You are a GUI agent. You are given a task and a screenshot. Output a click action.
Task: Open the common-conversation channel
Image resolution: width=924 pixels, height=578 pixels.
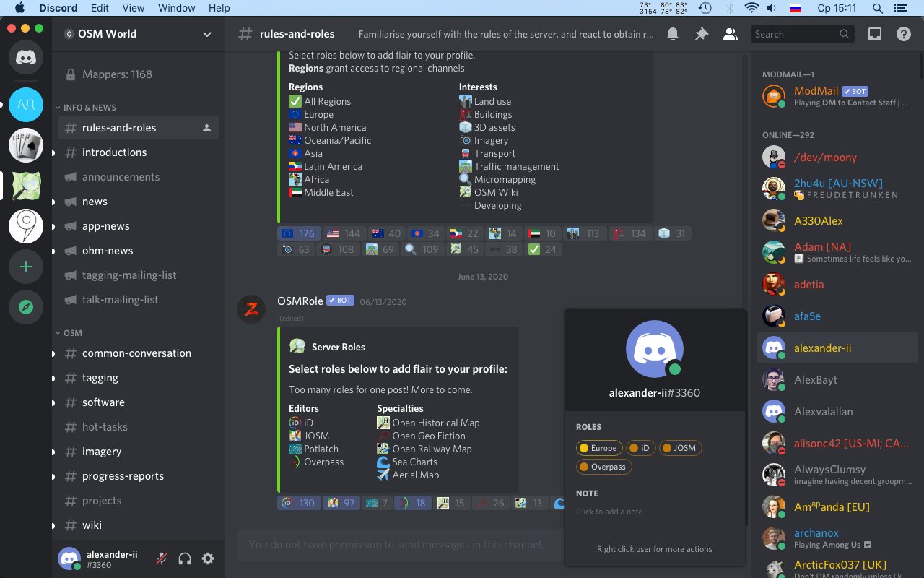coord(139,353)
